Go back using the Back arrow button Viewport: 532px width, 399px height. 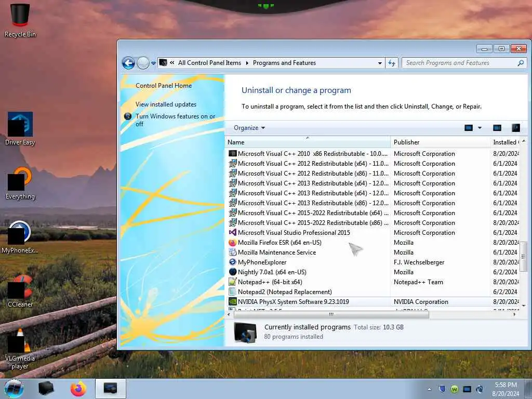[x=128, y=63]
